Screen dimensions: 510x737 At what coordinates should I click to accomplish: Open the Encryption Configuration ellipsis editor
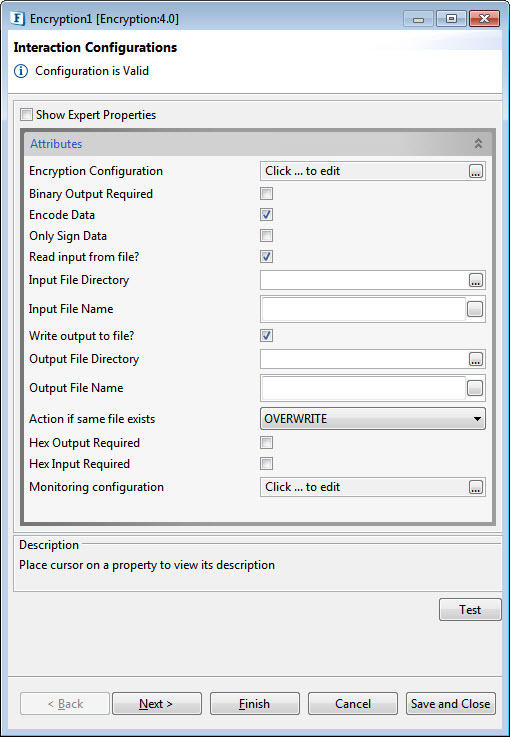click(475, 172)
